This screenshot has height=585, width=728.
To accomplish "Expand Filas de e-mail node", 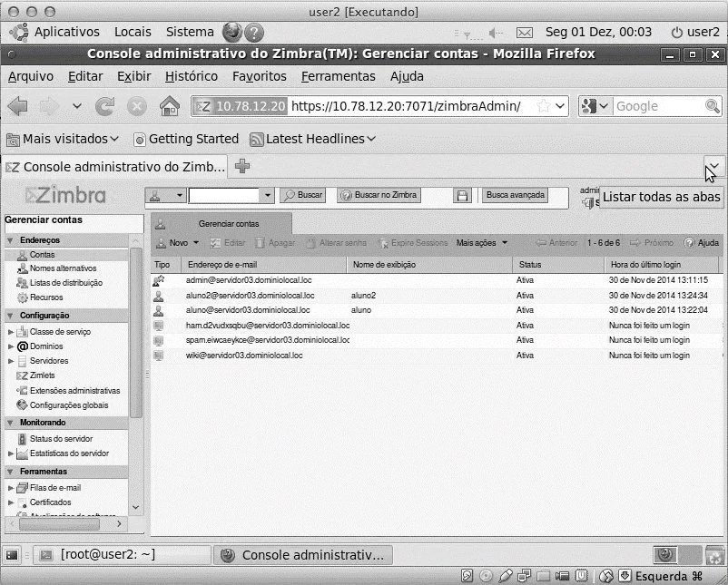I will pos(11,488).
